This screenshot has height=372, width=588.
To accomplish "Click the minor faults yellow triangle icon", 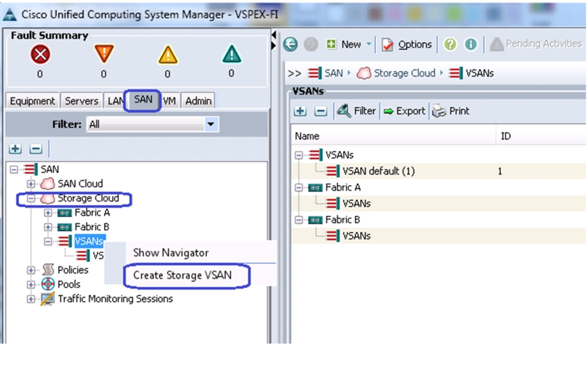I will [168, 54].
